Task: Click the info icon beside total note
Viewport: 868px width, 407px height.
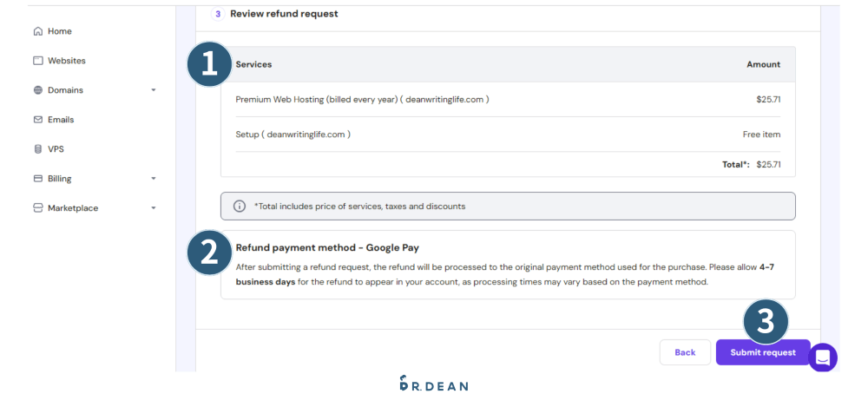Action: click(x=240, y=207)
